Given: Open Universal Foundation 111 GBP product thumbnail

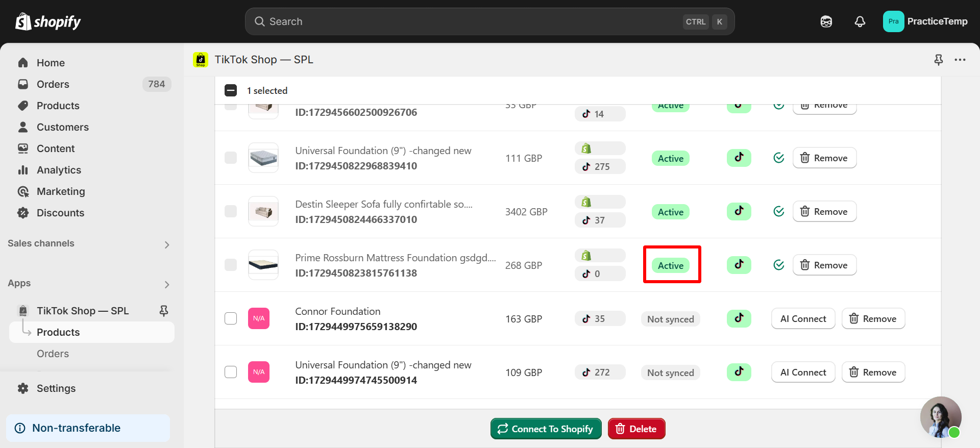Looking at the screenshot, I should (263, 158).
